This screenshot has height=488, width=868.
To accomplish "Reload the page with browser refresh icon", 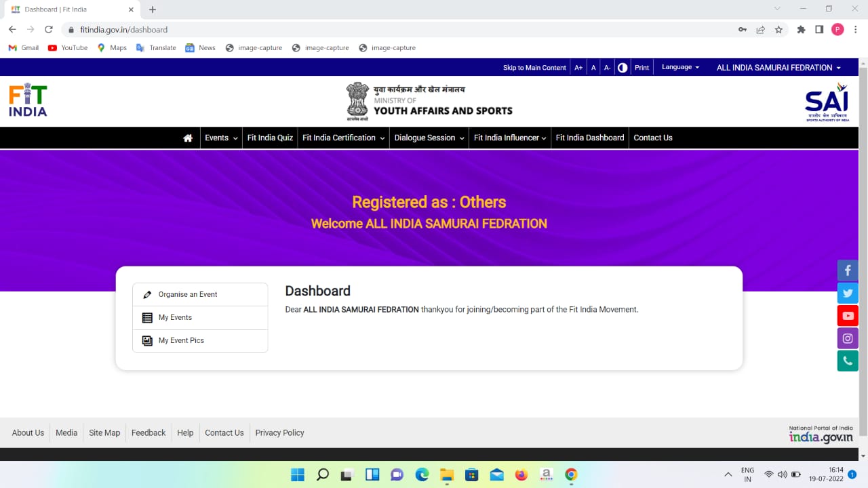I will click(x=49, y=29).
